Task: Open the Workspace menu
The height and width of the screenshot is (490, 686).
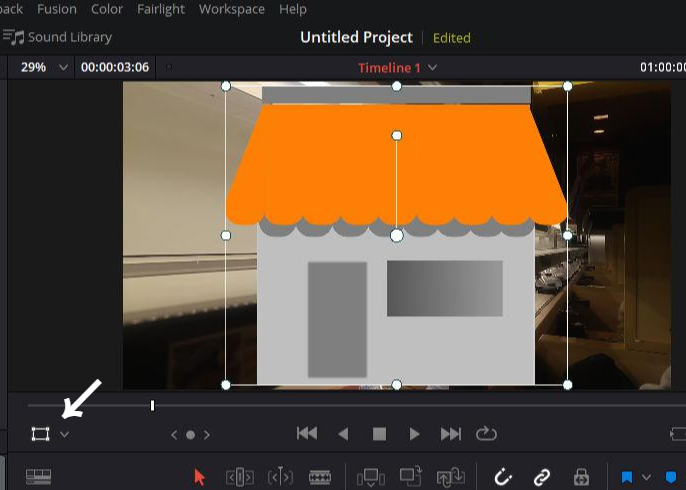Action: click(231, 9)
